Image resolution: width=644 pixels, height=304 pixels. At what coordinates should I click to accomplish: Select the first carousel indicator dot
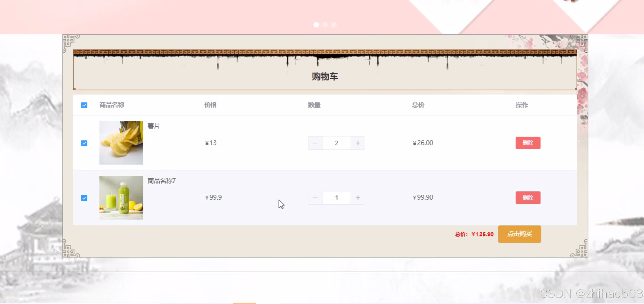tap(316, 25)
